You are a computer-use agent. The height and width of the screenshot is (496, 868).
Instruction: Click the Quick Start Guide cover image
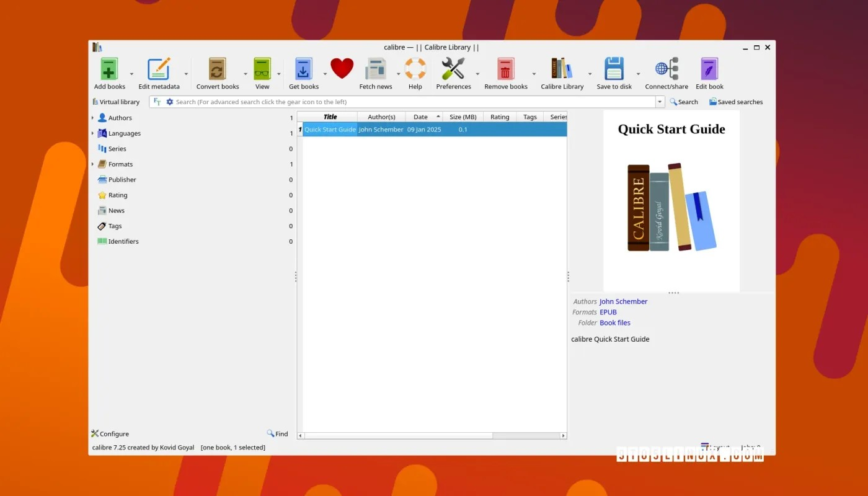(671, 200)
